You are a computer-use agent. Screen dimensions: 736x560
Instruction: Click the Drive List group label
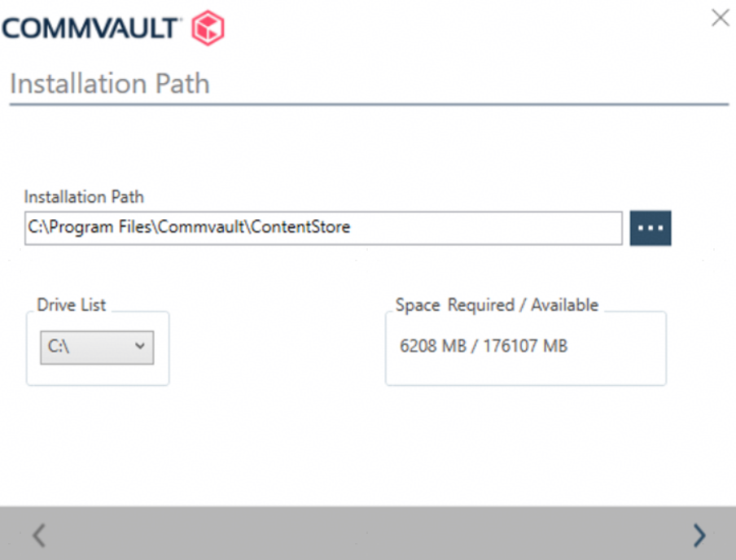[x=72, y=305]
